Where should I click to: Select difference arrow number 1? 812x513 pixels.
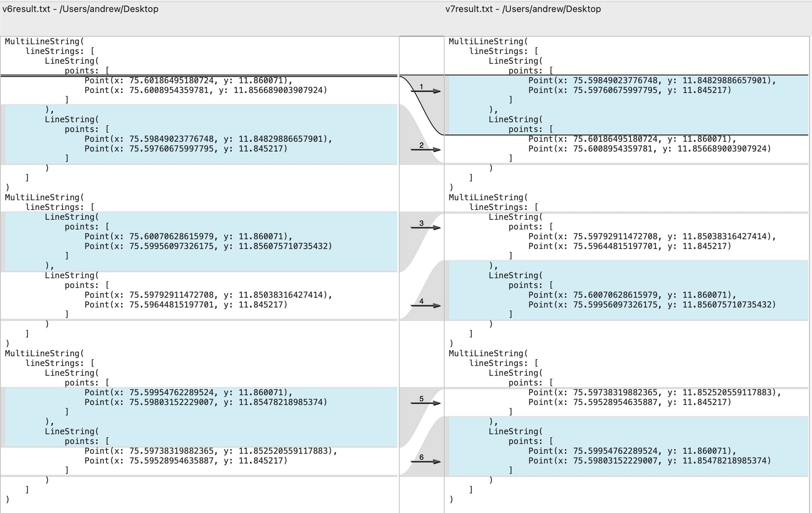pyautogui.click(x=425, y=90)
